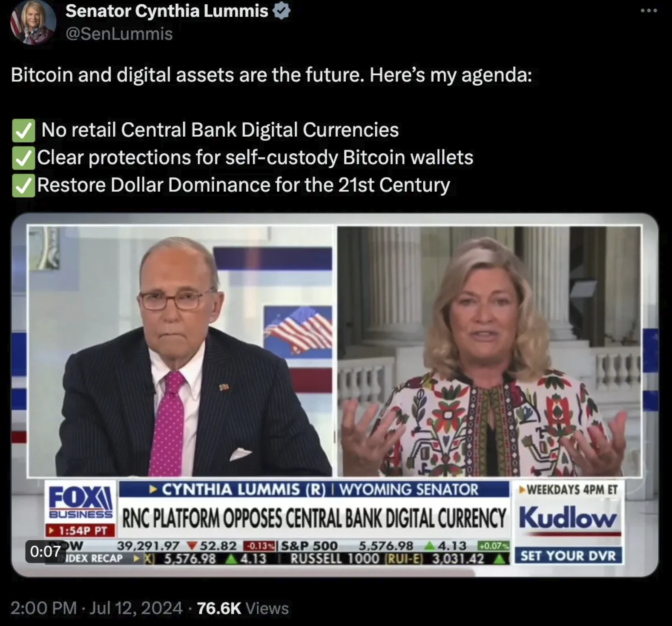Click the blue verified badge
This screenshot has width=672, height=626.
[x=281, y=11]
